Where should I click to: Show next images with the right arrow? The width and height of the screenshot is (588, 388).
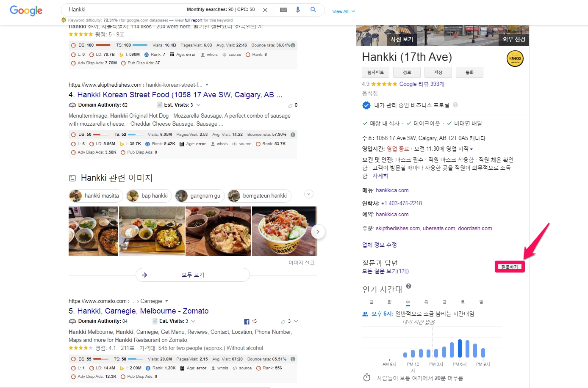318,231
